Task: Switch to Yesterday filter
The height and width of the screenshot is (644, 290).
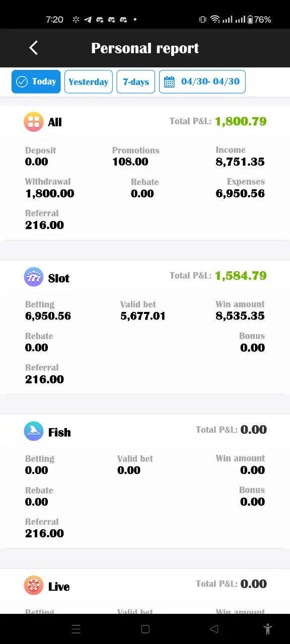Action: coord(89,82)
